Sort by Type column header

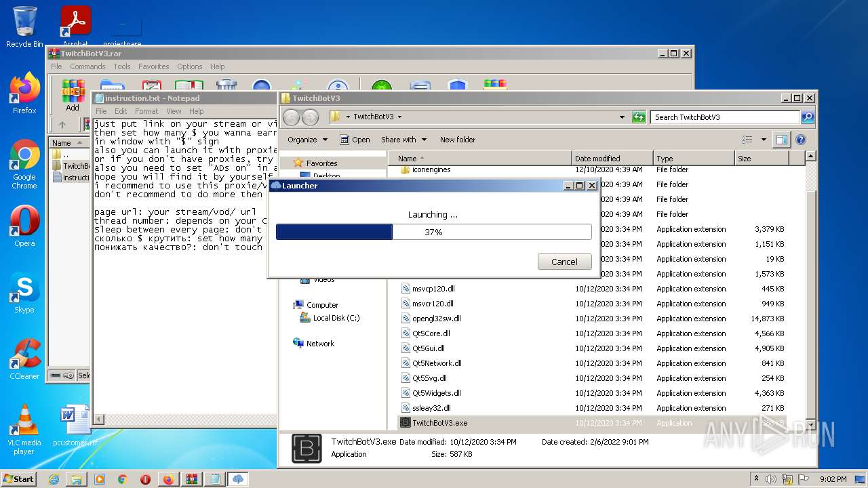click(693, 158)
